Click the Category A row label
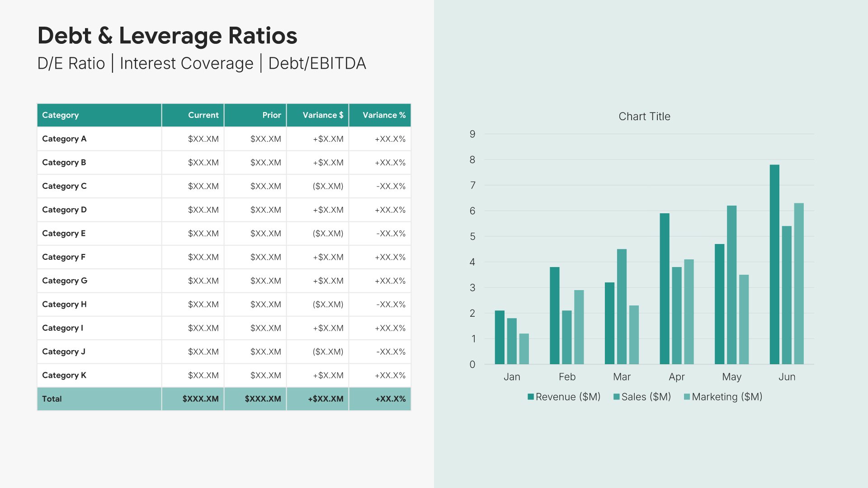Viewport: 868px width, 488px height. [64, 139]
